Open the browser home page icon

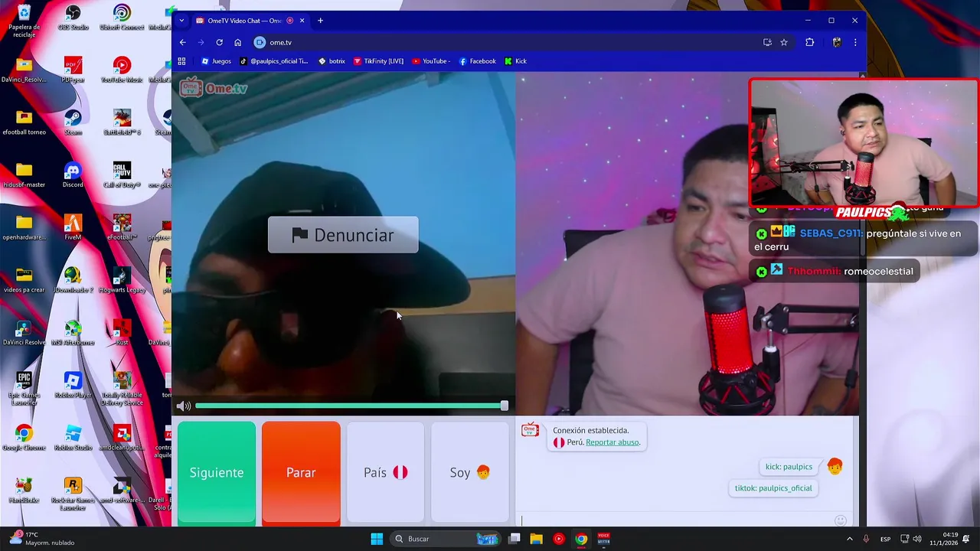click(x=237, y=42)
